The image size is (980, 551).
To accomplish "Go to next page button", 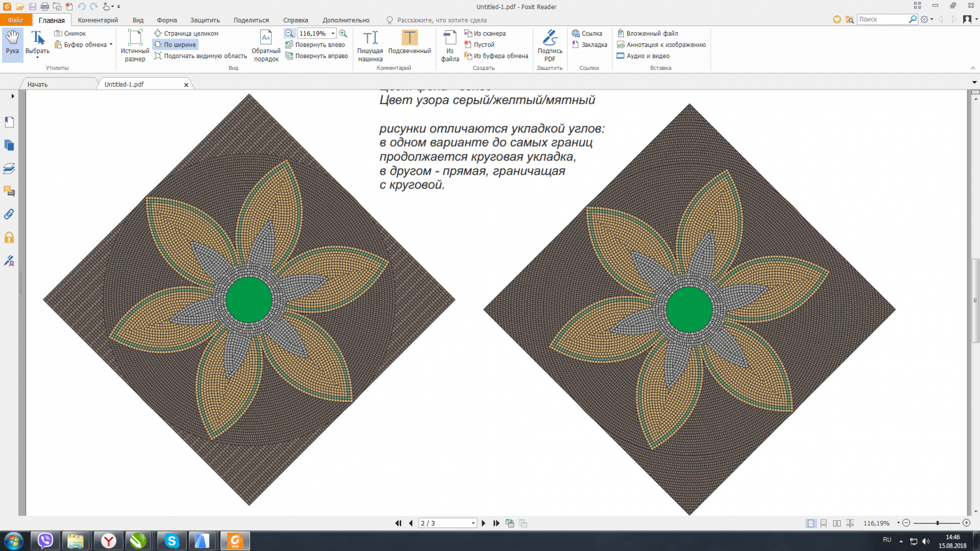I will click(x=483, y=524).
